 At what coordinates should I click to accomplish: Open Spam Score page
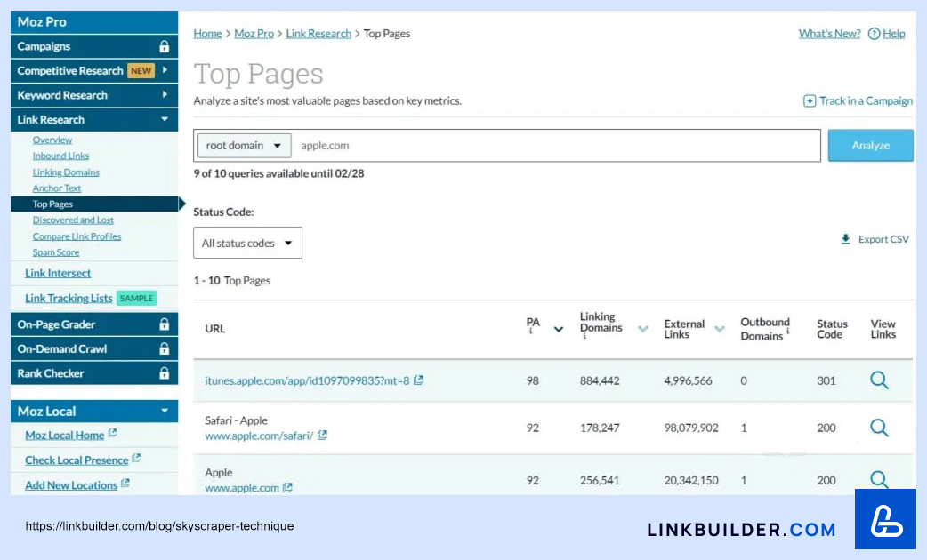tap(55, 252)
